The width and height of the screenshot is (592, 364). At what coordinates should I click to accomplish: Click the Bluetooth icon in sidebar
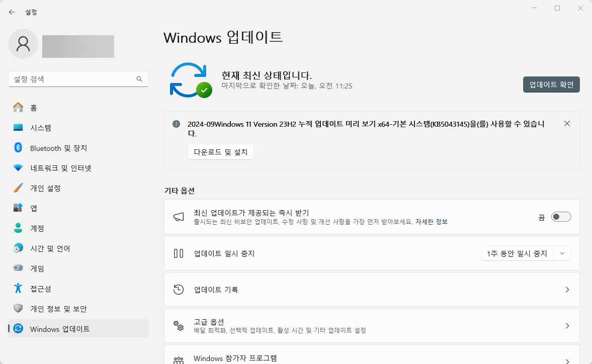click(x=18, y=147)
